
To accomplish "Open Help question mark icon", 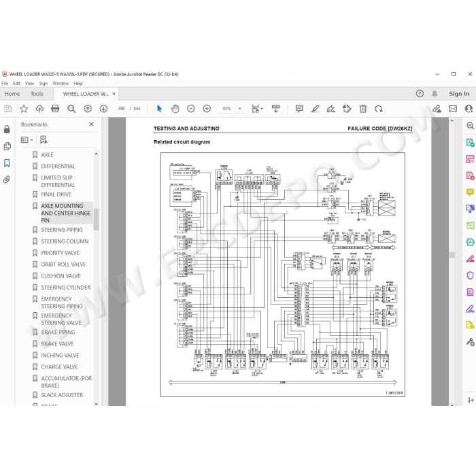I will point(420,94).
